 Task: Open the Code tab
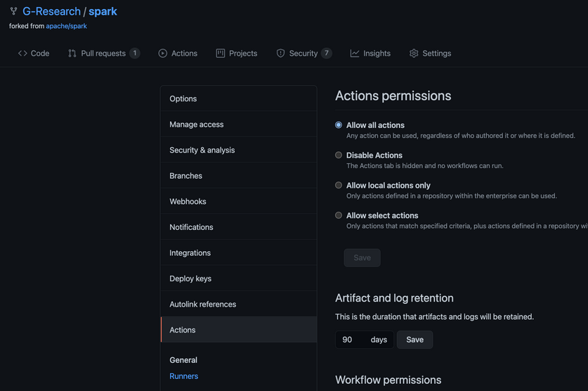[34, 53]
